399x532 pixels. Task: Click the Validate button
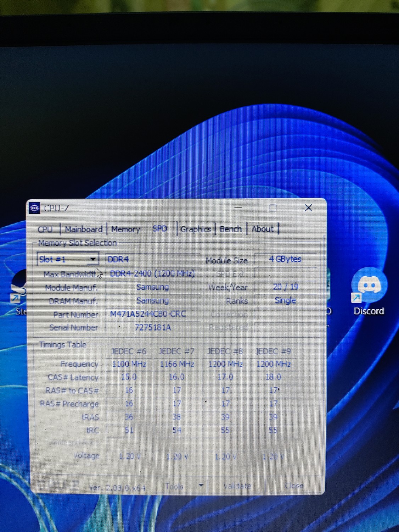pos(237,486)
